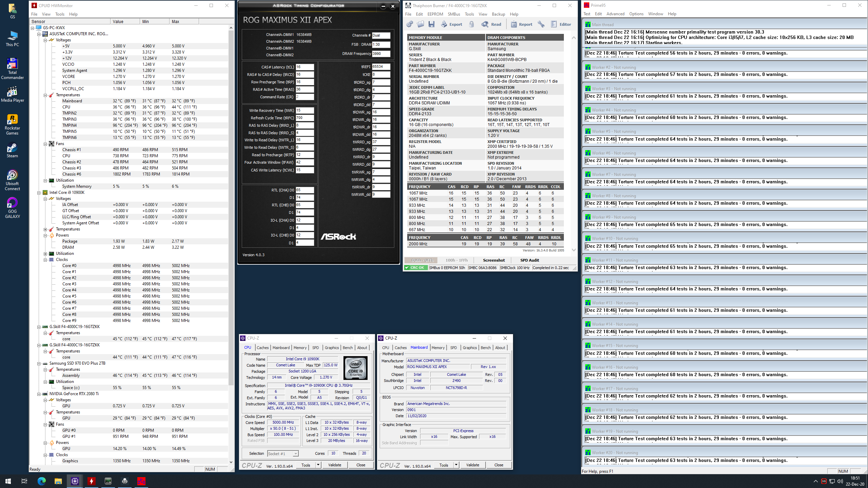Open the Media Player desktop icon
The width and height of the screenshot is (868, 488).
[x=12, y=95]
